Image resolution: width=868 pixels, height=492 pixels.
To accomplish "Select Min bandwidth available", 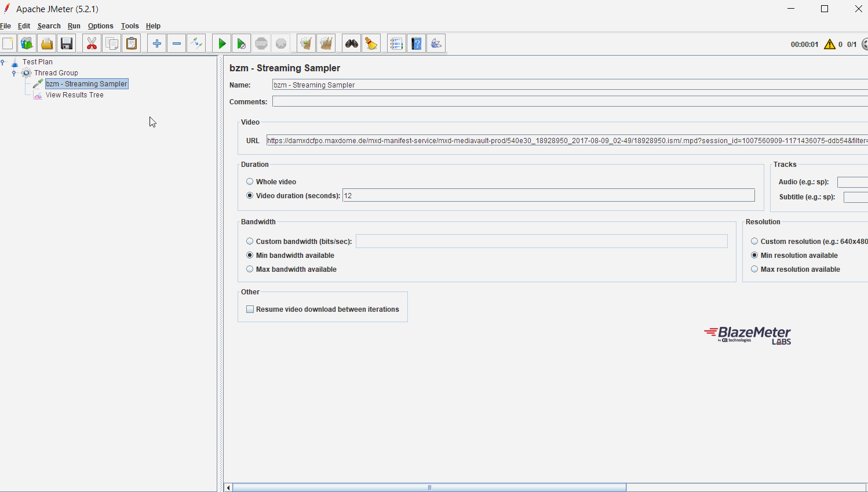I will point(250,256).
